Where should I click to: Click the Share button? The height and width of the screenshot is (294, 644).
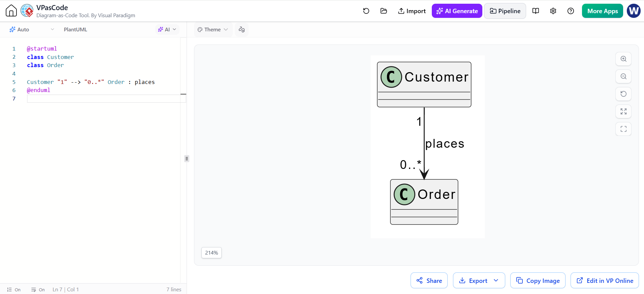[429, 281]
